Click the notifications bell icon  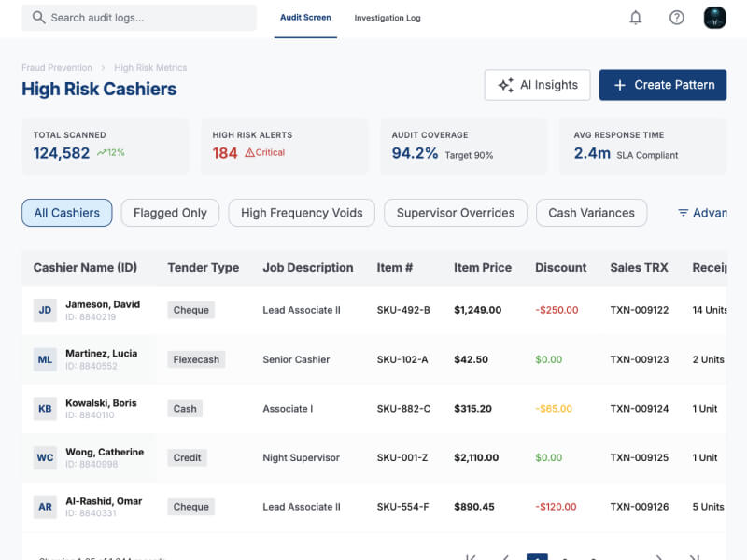(x=636, y=18)
